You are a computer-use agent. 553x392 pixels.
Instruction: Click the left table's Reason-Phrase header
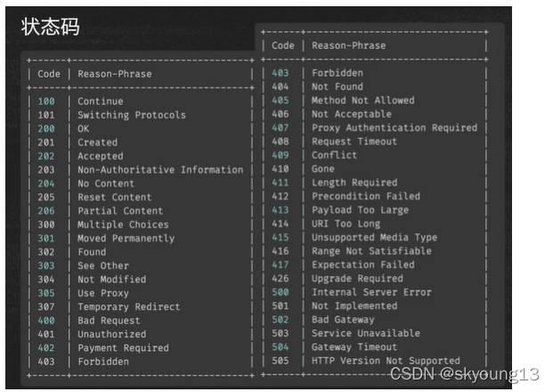pyautogui.click(x=115, y=74)
